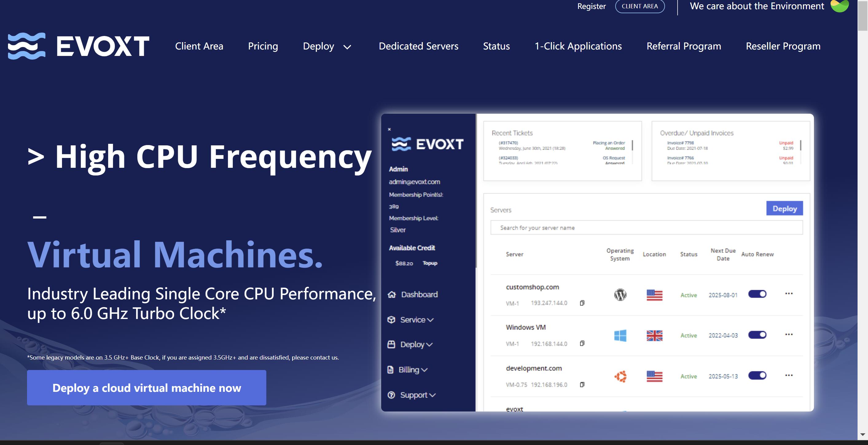The image size is (868, 445).
Task: Click the Search for your server name field
Action: coord(646,226)
